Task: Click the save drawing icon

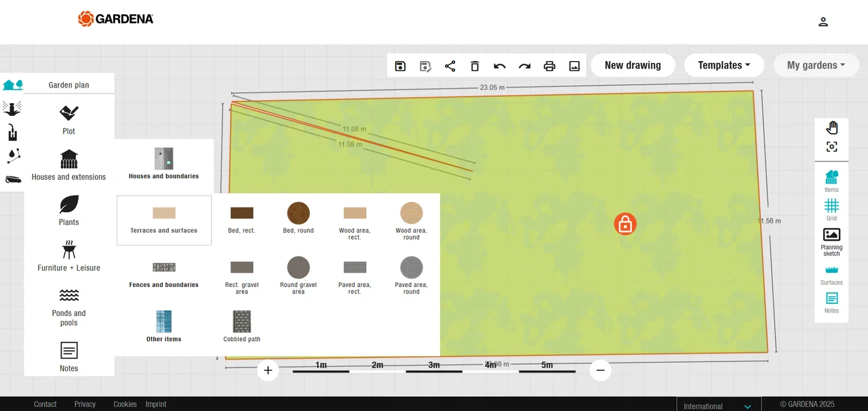Action: [x=400, y=66]
